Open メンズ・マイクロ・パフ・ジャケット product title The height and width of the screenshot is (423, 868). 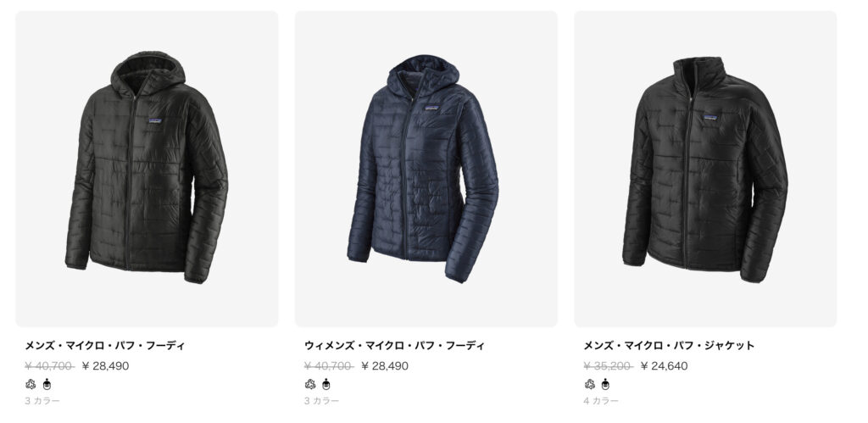tap(669, 346)
